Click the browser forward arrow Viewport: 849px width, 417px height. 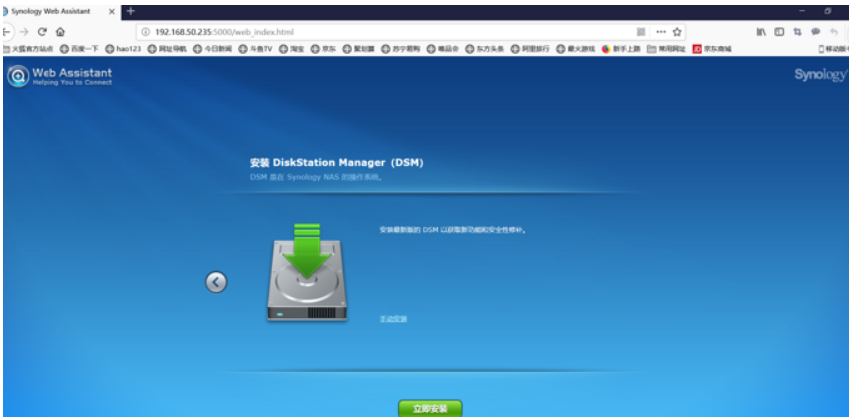(x=24, y=32)
